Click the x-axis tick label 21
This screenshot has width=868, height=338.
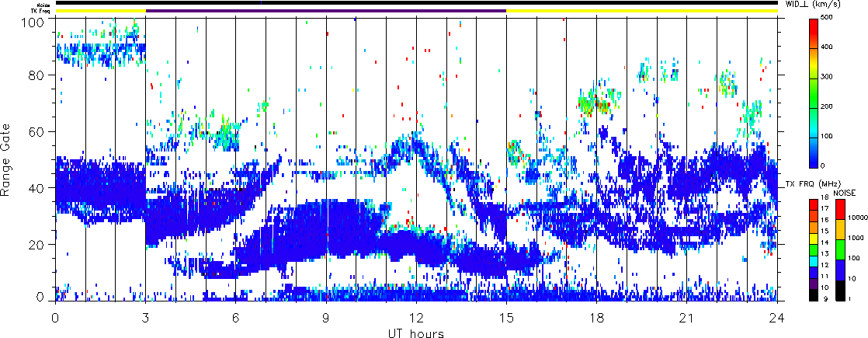pyautogui.click(x=687, y=318)
